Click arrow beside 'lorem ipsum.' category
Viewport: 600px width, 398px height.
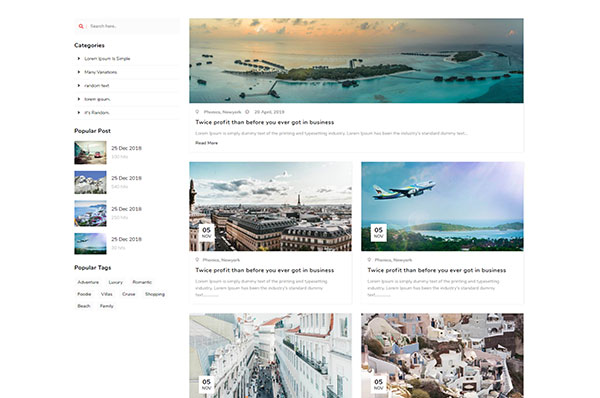click(79, 99)
